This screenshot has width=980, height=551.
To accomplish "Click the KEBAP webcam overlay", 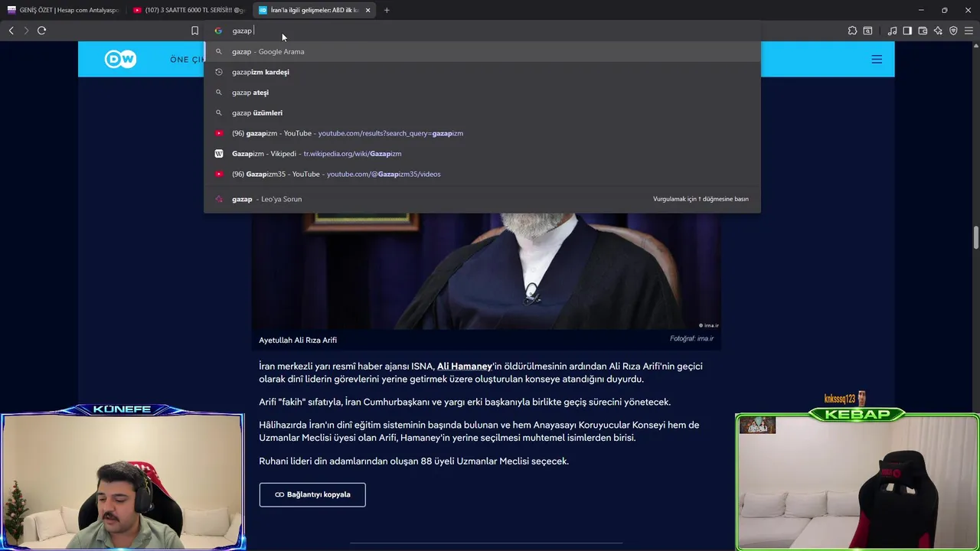I will tap(857, 481).
